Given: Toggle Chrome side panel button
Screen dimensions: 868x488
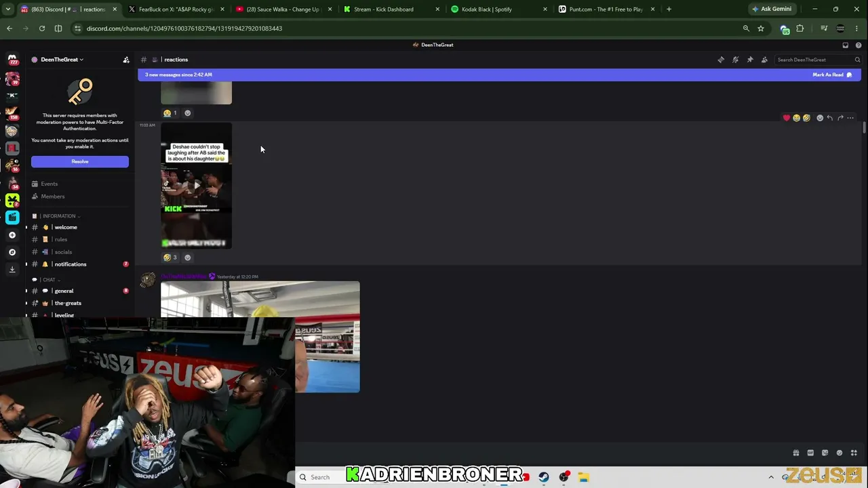Looking at the screenshot, I should coord(58,28).
